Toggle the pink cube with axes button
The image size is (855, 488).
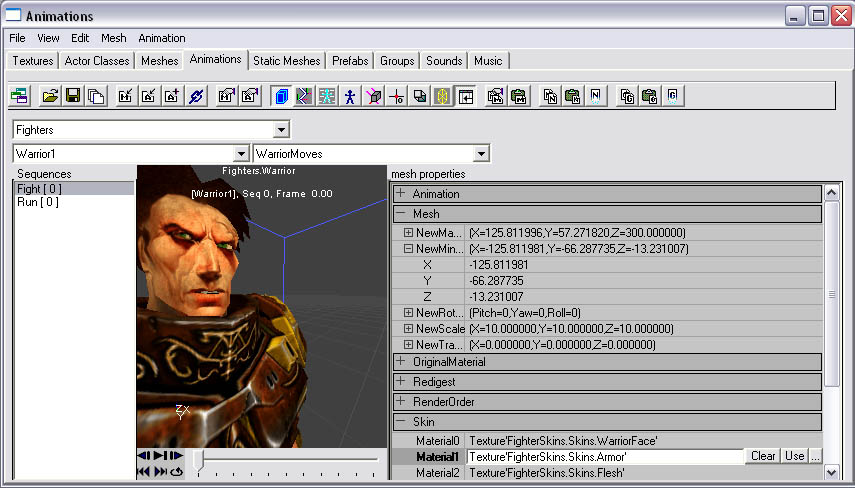point(374,96)
